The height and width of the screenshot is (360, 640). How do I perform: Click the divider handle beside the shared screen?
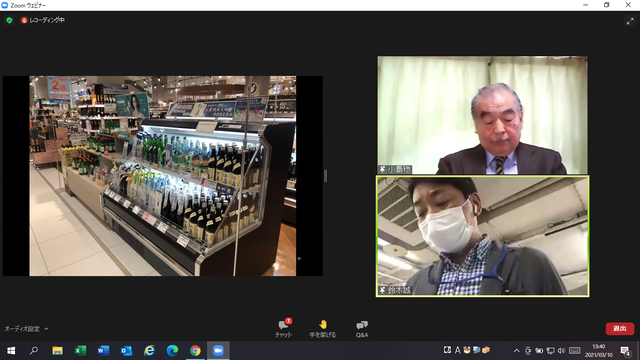[x=325, y=176]
